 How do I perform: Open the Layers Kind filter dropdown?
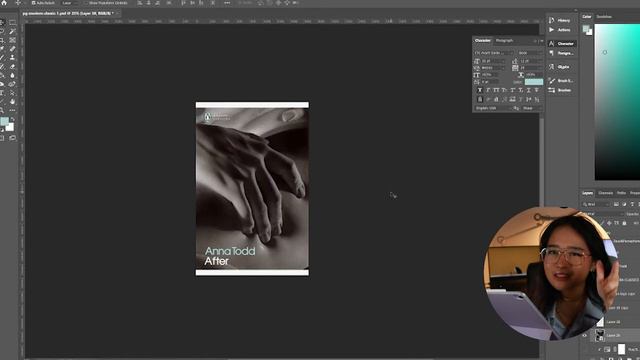[x=596, y=204]
